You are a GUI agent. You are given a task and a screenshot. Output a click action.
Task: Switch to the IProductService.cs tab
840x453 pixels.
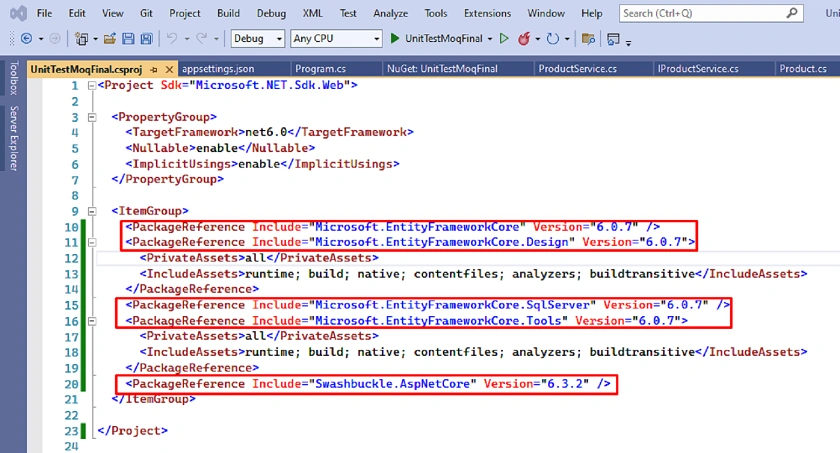click(698, 69)
